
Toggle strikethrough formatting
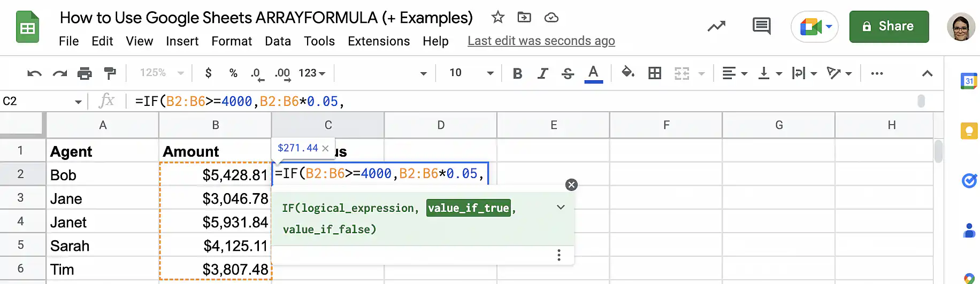pos(568,73)
